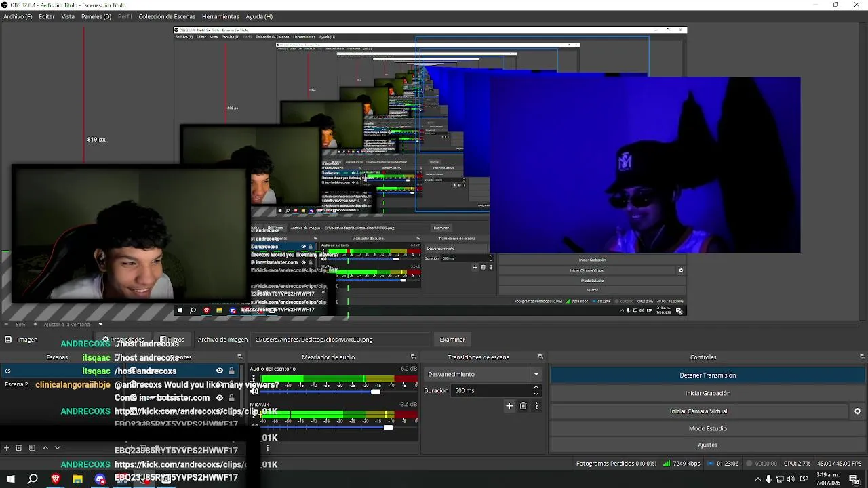Toggle lock of first source row
Image resolution: width=868 pixels, height=488 pixels.
(231, 371)
